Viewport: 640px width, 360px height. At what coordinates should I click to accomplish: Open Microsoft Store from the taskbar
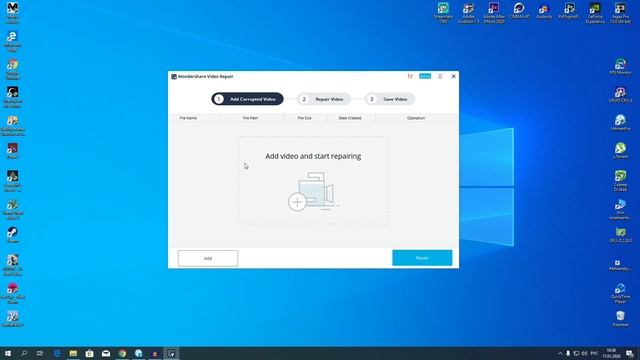coord(89,353)
